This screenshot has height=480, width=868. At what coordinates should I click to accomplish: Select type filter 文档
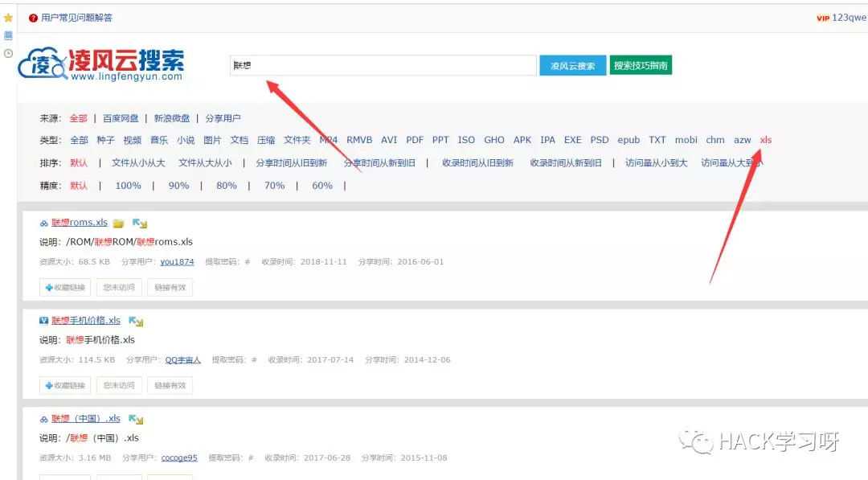click(x=240, y=140)
